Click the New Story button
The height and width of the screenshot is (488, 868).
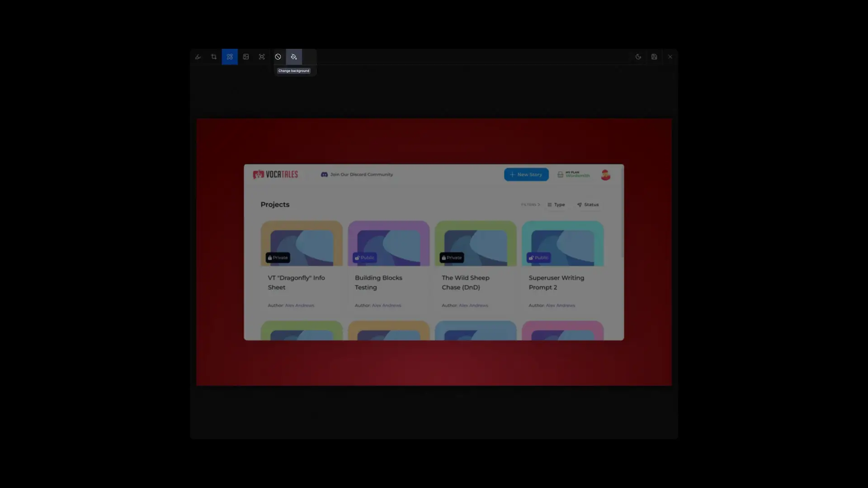coord(526,174)
